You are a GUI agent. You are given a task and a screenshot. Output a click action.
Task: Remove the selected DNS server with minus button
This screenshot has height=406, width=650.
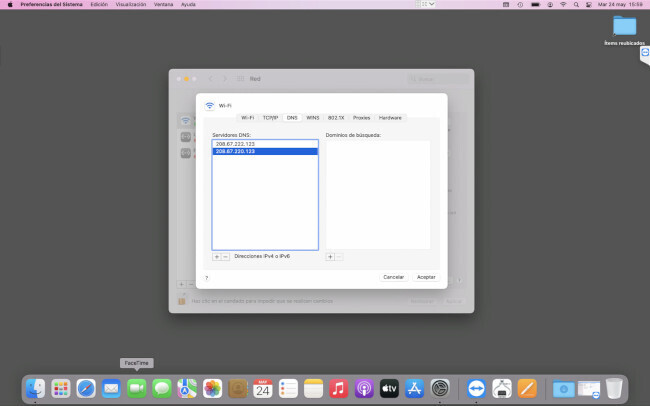coord(225,257)
